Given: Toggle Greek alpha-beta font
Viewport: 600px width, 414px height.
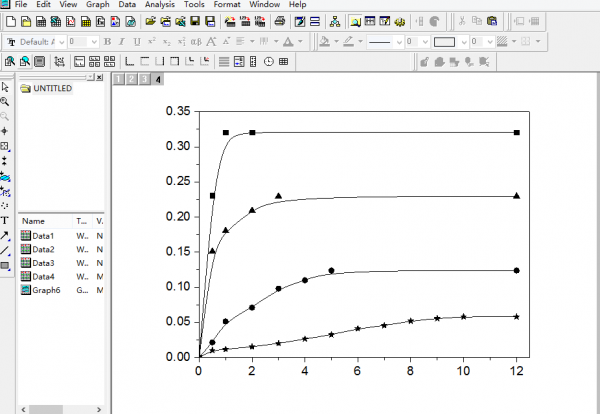Looking at the screenshot, I should coord(196,42).
